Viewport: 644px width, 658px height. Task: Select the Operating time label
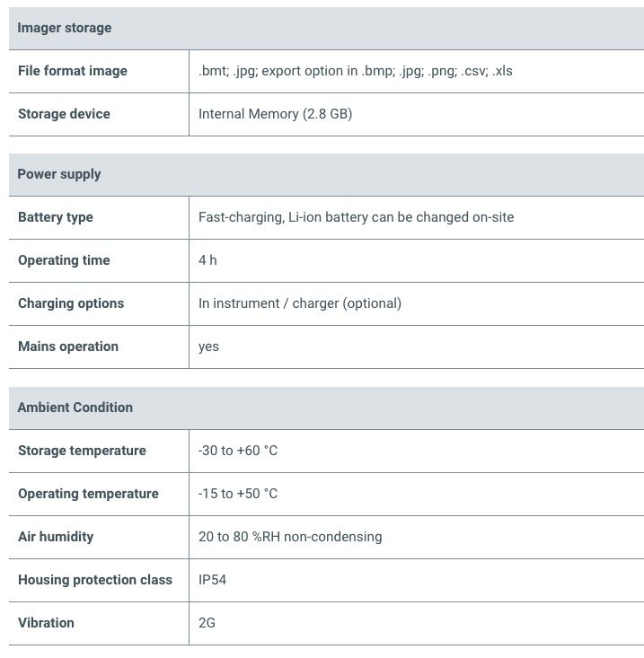(64, 260)
